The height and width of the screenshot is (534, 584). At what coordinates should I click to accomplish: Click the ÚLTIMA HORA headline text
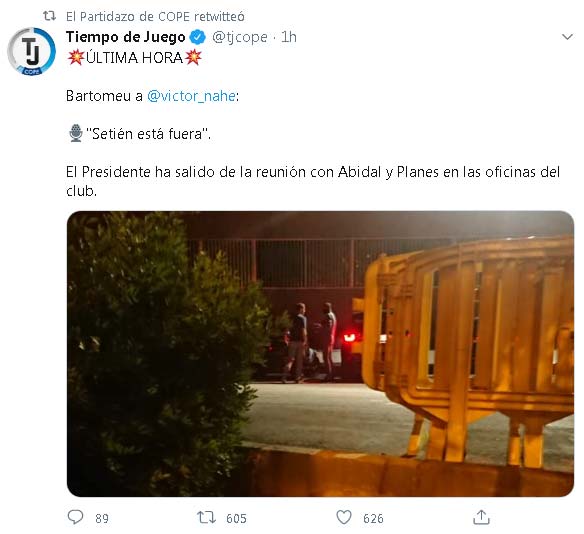134,58
